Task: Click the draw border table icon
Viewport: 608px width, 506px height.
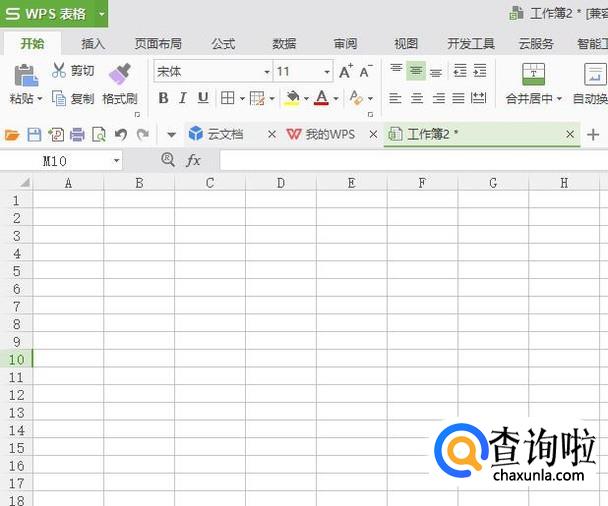Action: [x=257, y=98]
